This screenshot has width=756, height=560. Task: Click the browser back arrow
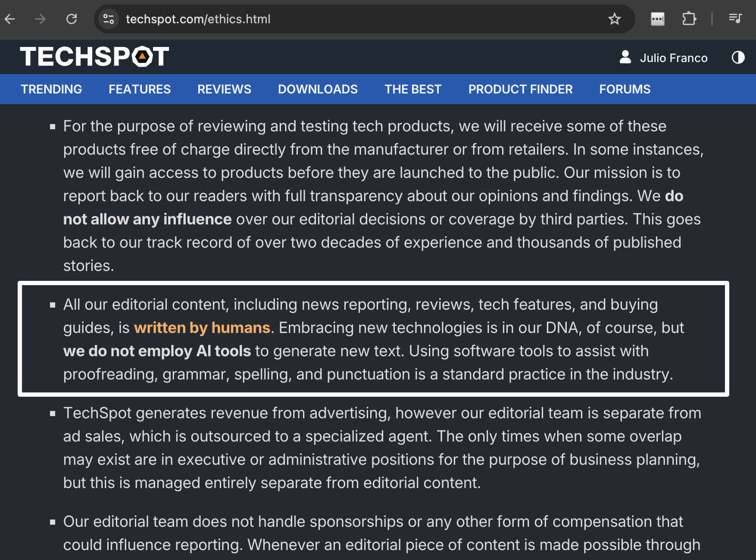point(10,19)
